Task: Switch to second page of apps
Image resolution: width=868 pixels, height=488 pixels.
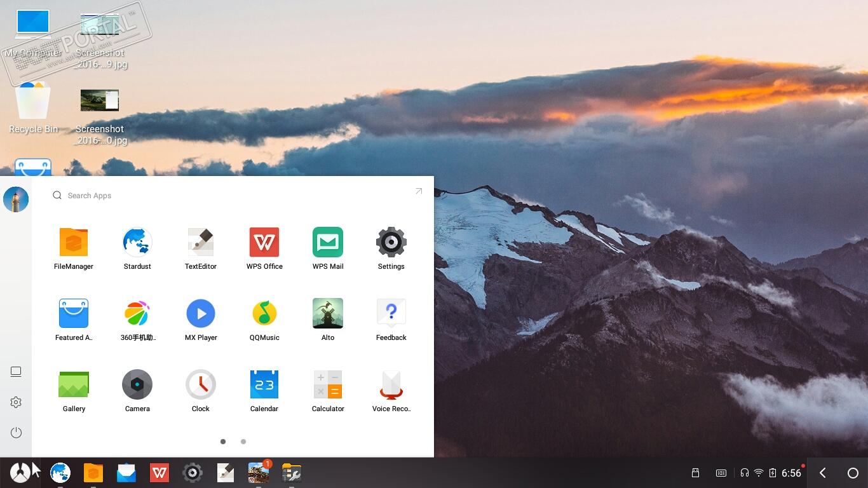Action: pos(243,441)
